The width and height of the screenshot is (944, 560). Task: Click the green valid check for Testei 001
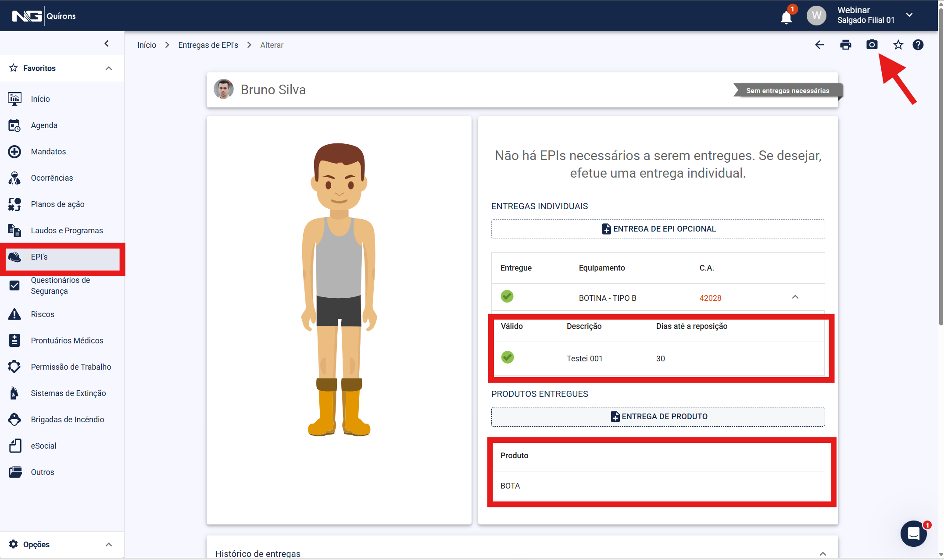tap(508, 357)
